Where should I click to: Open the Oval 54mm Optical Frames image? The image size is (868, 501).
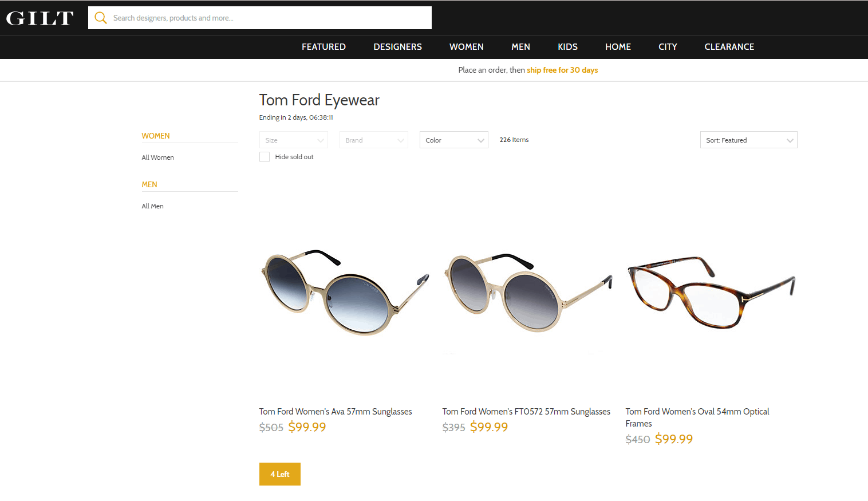tap(711, 292)
